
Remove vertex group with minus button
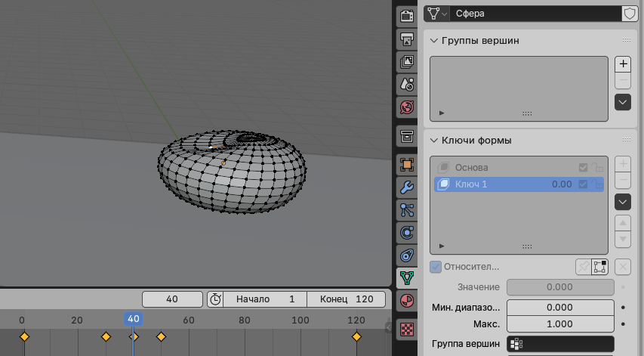point(623,81)
